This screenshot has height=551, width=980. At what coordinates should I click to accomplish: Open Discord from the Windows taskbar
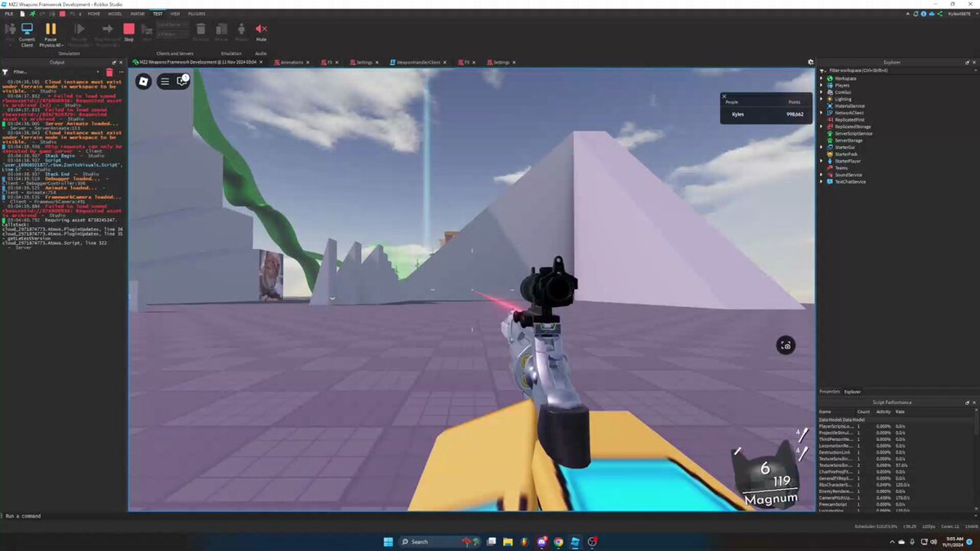pyautogui.click(x=541, y=541)
